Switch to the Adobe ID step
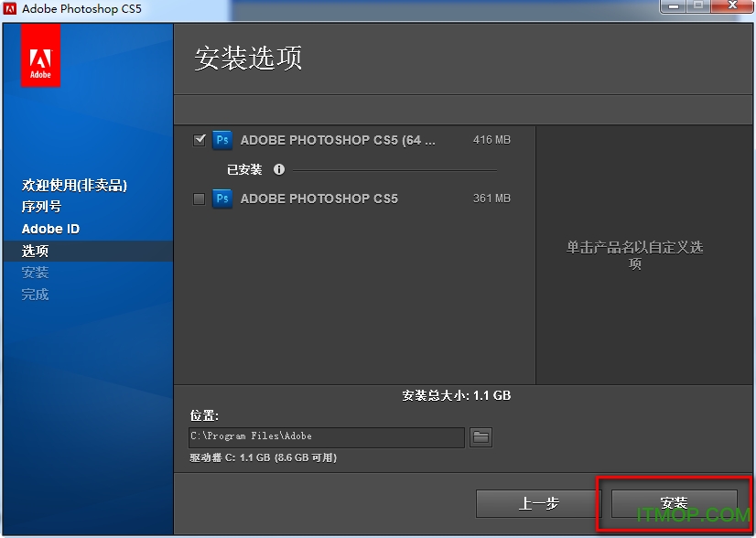The height and width of the screenshot is (538, 756). [x=50, y=229]
